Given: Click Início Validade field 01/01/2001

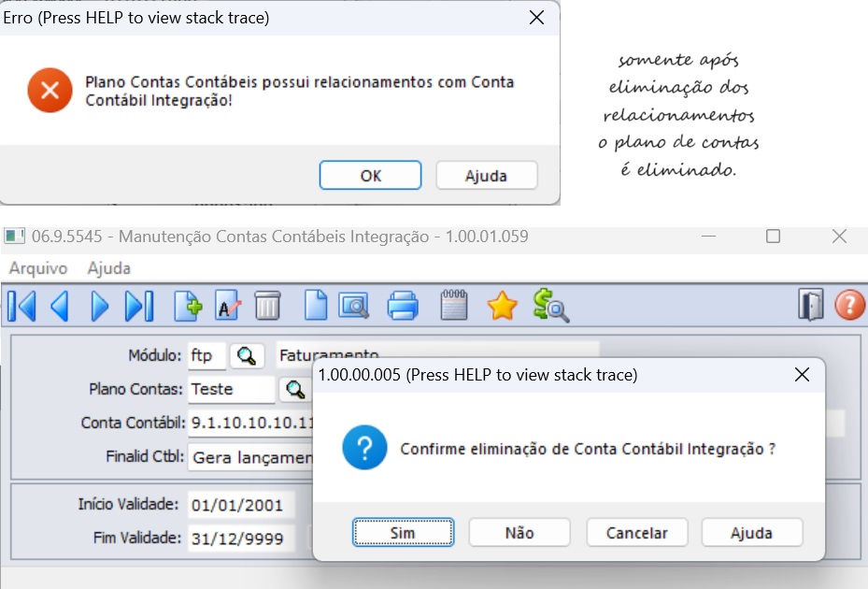Looking at the screenshot, I should click(241, 505).
